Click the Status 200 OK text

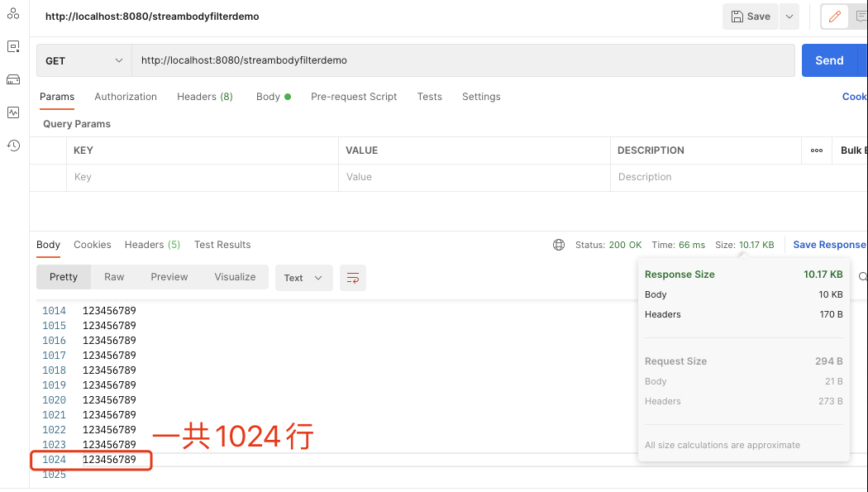point(608,245)
